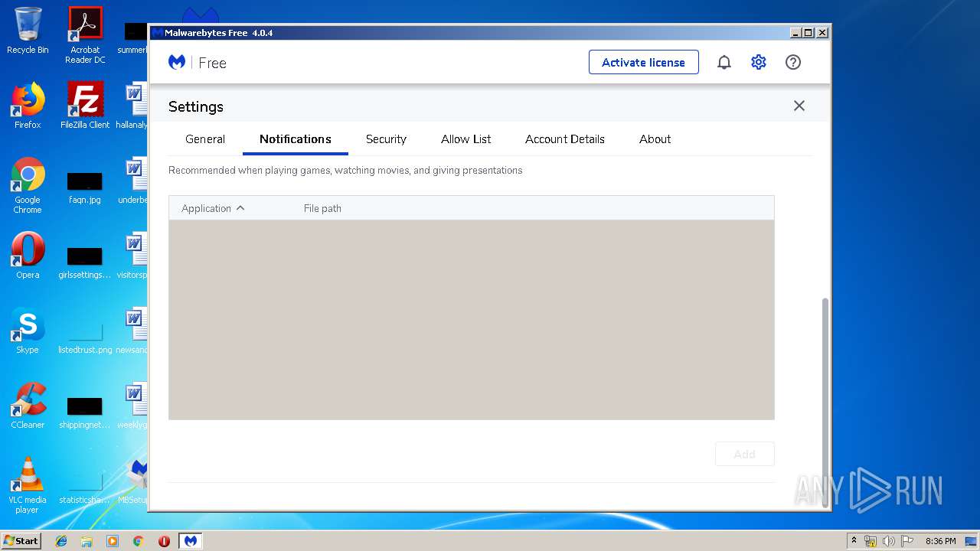This screenshot has width=980, height=551.
Task: Select the Notifications tab
Action: tap(296, 139)
